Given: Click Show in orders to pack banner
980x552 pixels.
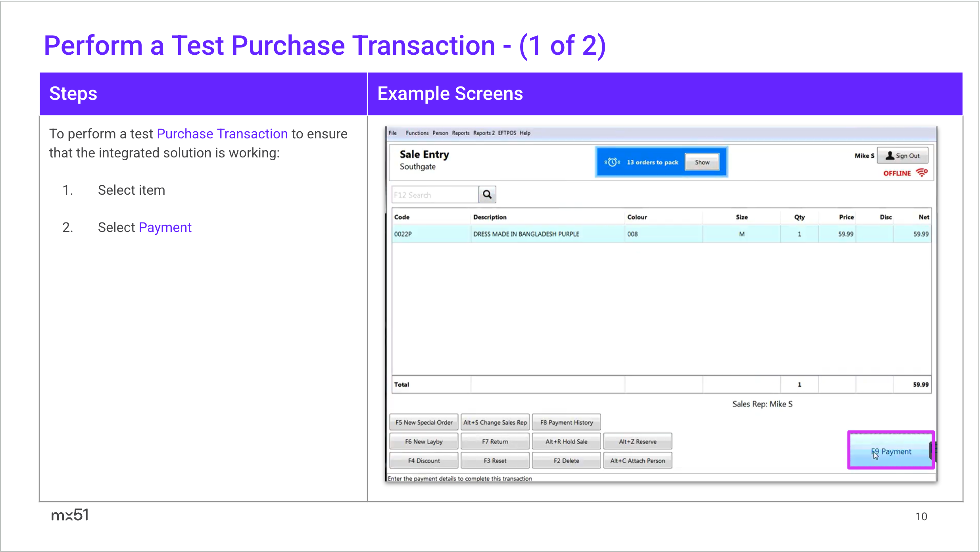Looking at the screenshot, I should (x=702, y=162).
